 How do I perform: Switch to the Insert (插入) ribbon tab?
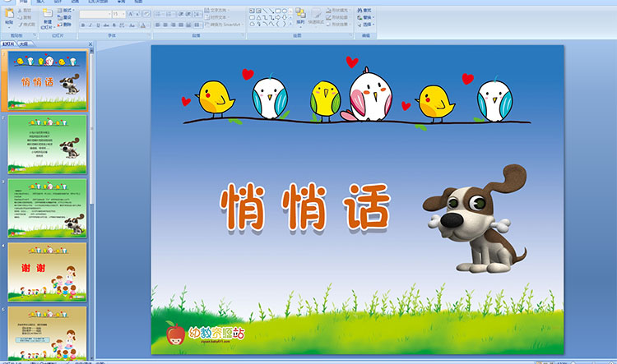[40, 2]
